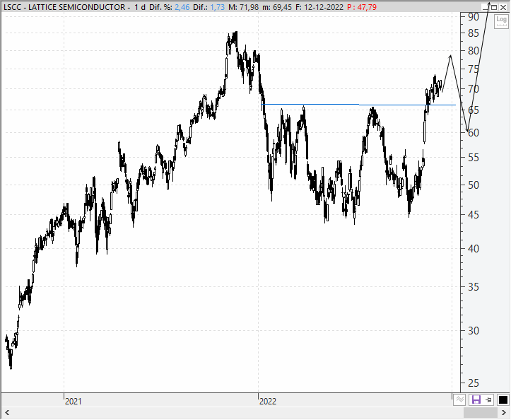Click the 'Dif. %: 2,46' value
The image size is (511, 420).
169,7
